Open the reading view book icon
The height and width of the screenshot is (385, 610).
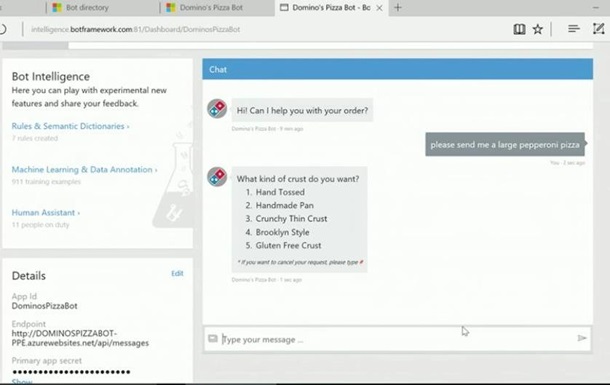click(519, 29)
